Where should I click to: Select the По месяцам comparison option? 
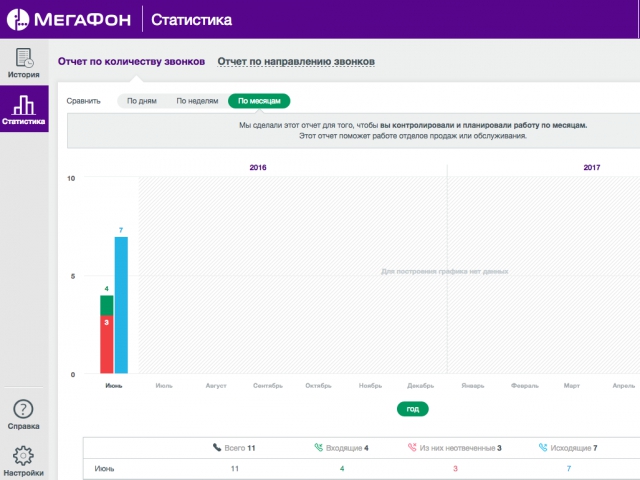259,101
